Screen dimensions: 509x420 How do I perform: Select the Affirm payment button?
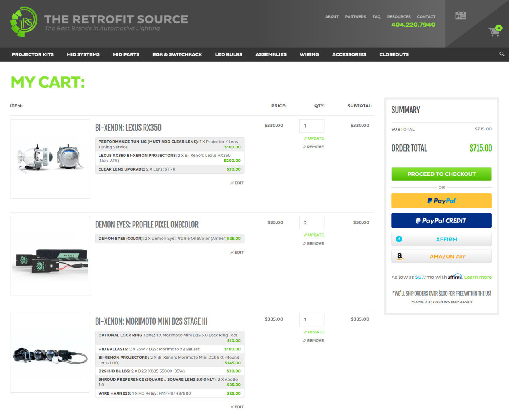coord(441,239)
